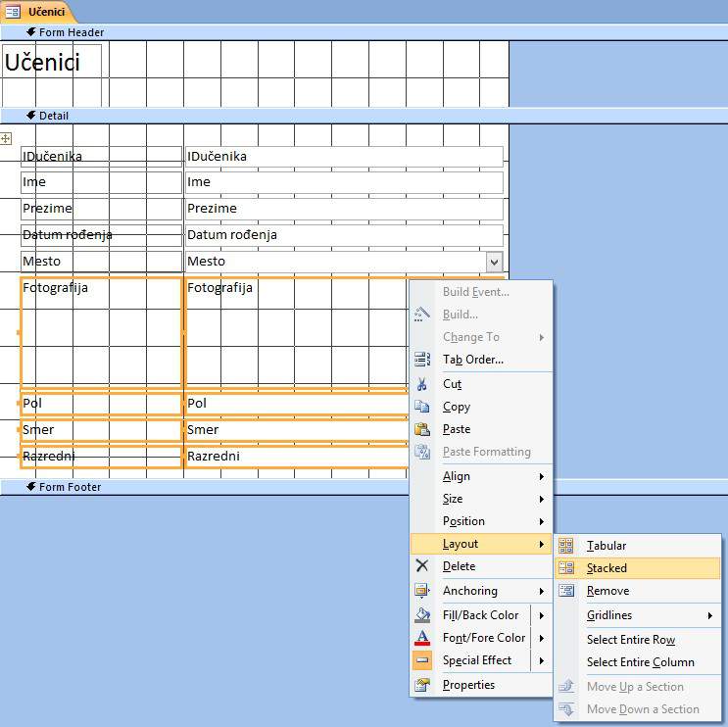
Task: Click the Special Effect icon
Action: coord(421,660)
